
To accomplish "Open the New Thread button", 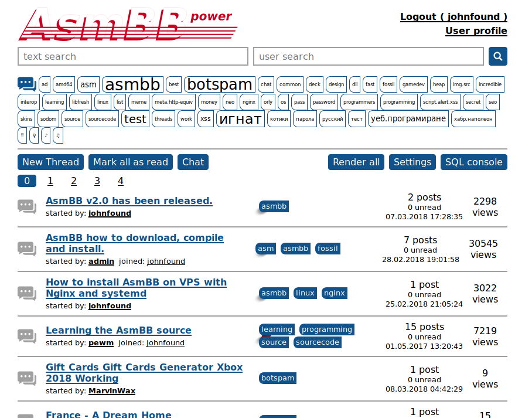I will 50,162.
